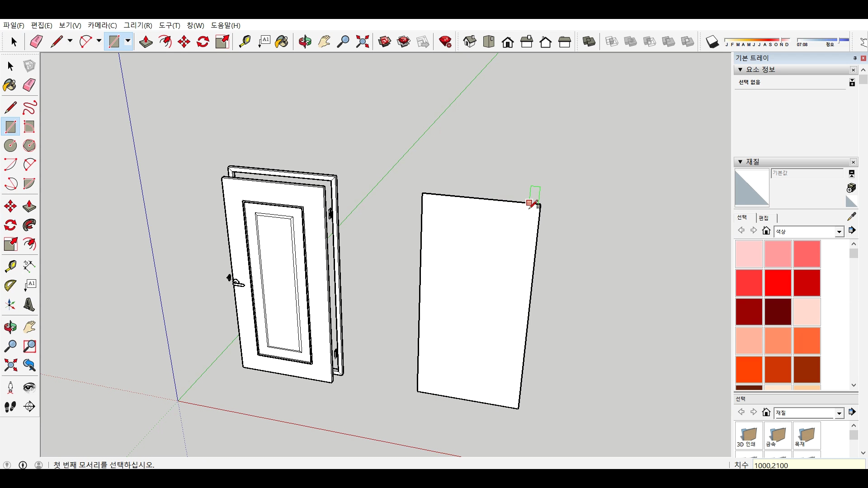This screenshot has width=868, height=488.
Task: Collapse the 재질 panel triangle
Action: tap(740, 162)
